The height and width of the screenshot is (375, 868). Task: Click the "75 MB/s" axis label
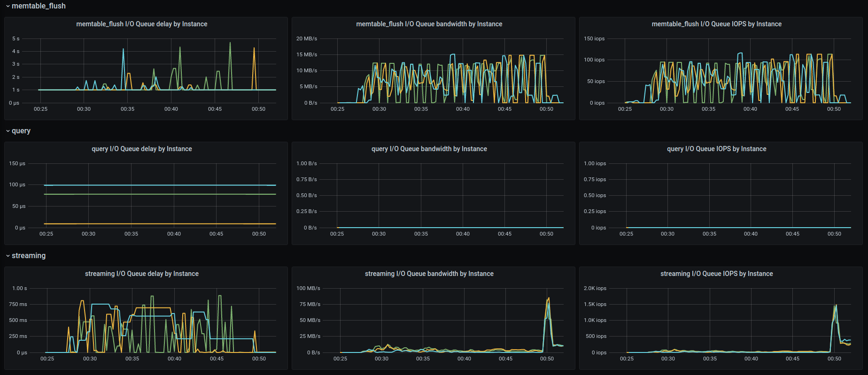click(x=310, y=304)
